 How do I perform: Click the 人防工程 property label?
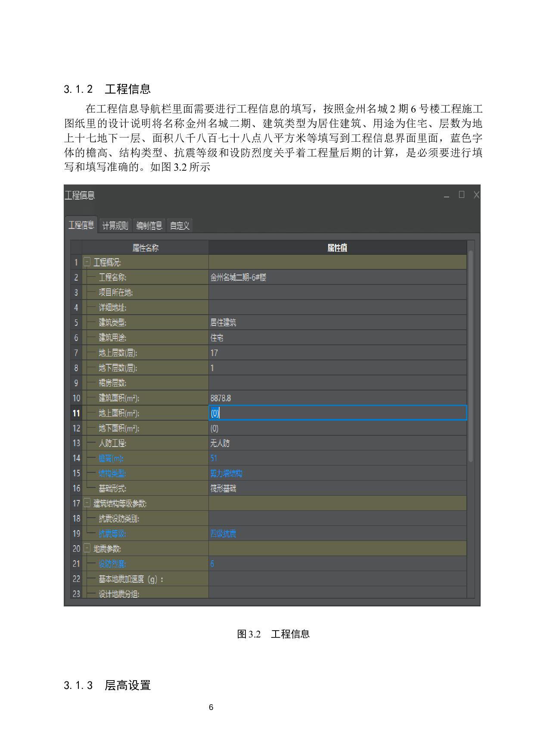(112, 443)
